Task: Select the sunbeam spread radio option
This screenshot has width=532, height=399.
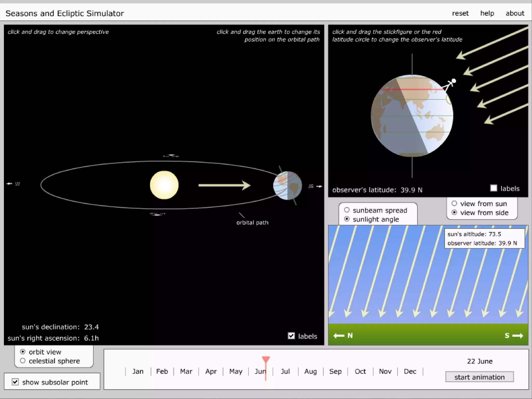Action: (347, 210)
